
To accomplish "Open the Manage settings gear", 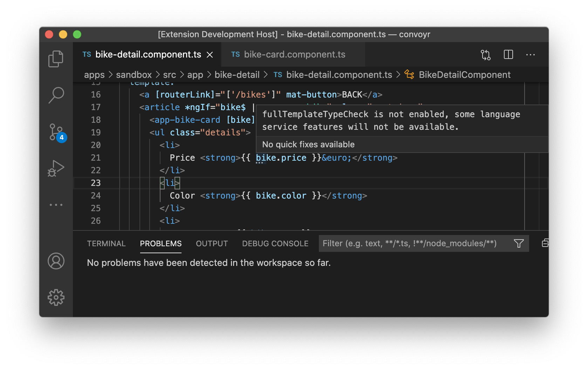I will click(x=56, y=297).
